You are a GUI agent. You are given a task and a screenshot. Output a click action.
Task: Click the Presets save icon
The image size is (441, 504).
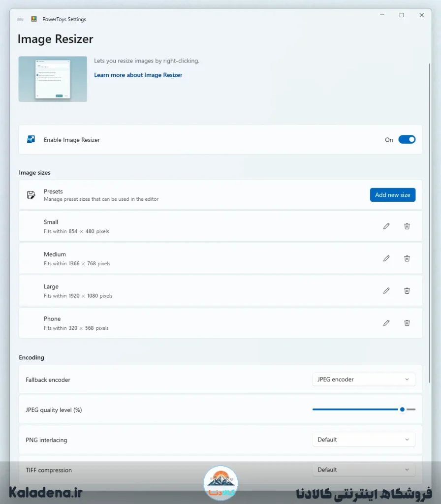(x=31, y=195)
